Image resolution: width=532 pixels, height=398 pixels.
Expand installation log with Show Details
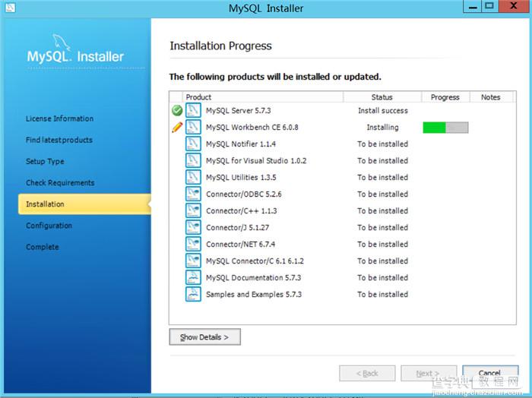(205, 337)
